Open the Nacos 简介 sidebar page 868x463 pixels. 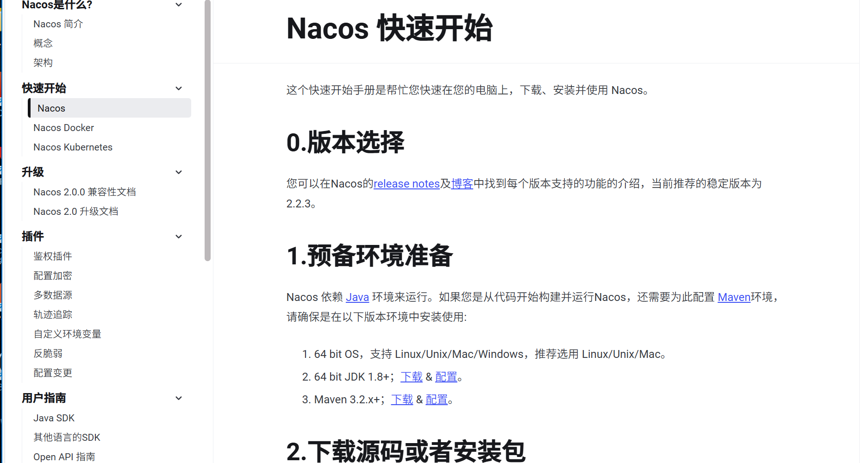click(x=58, y=24)
